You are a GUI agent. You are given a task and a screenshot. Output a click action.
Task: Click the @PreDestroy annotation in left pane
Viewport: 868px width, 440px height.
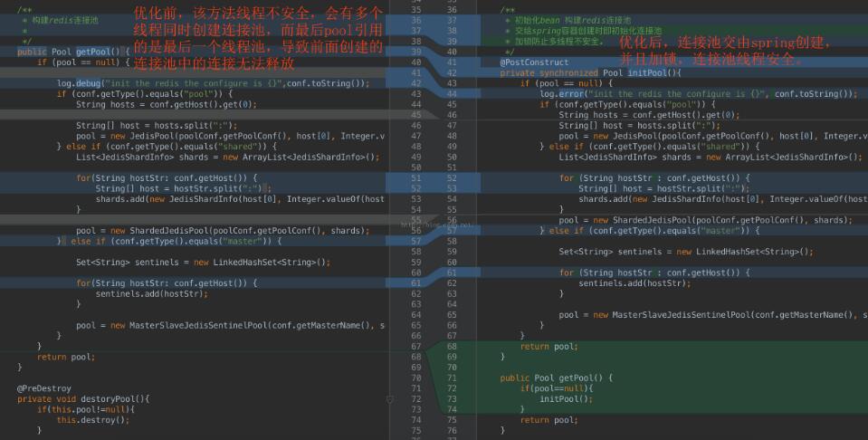click(x=43, y=388)
